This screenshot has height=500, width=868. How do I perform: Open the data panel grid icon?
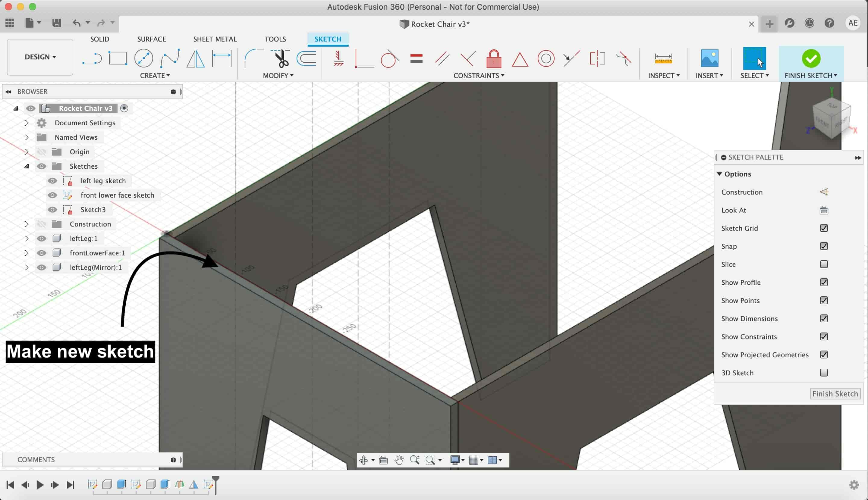[x=10, y=23]
